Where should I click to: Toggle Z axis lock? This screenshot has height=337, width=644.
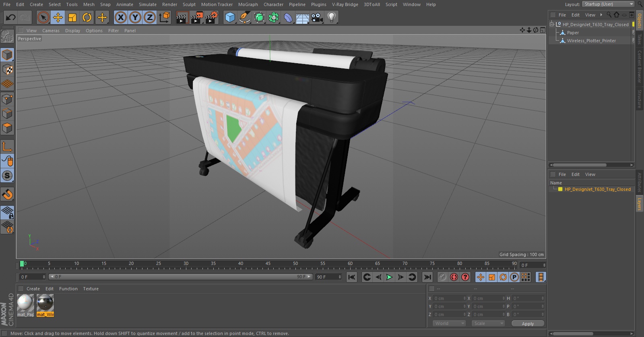click(x=150, y=17)
